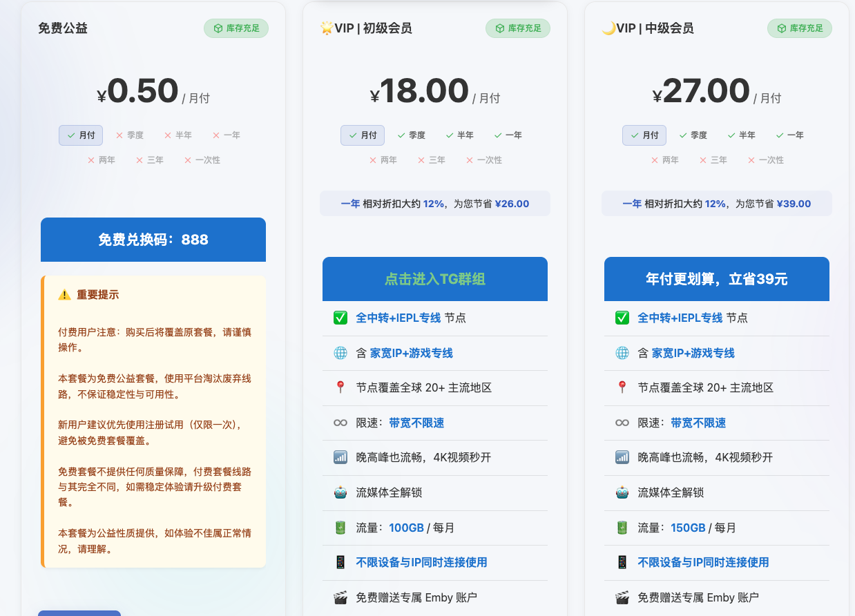Choose 月付 period in the 初级会员 card
Screen dimensions: 855x616
pyautogui.click(x=363, y=135)
